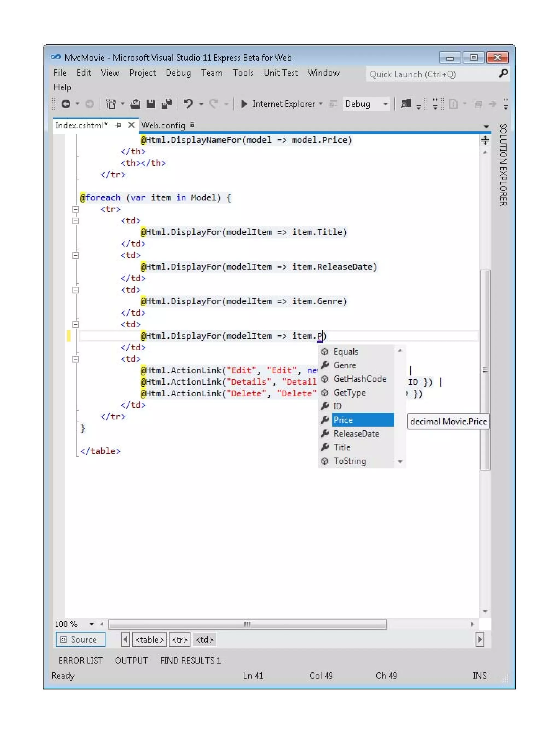Click the Save All icon
This screenshot has height=733, width=560.
click(x=167, y=104)
